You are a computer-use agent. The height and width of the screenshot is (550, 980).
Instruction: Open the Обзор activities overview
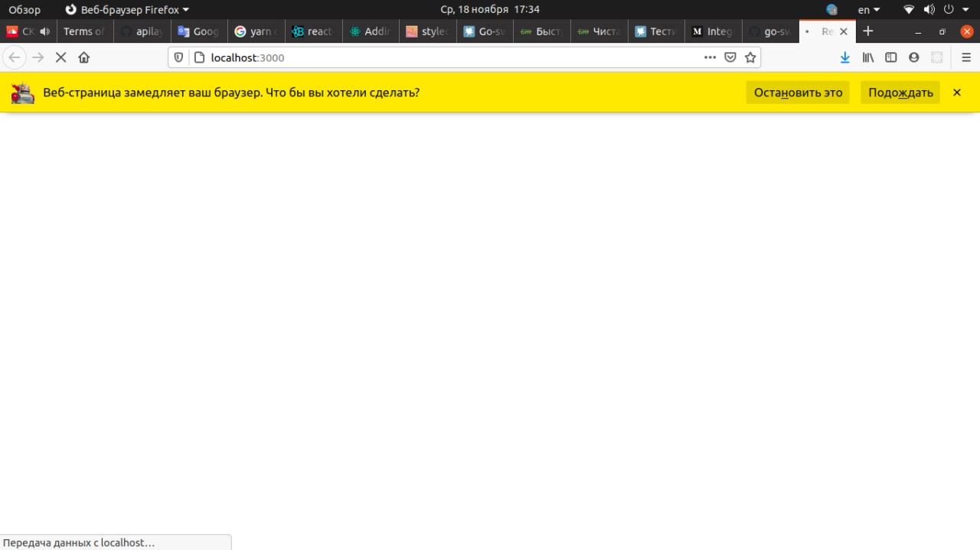pyautogui.click(x=24, y=10)
